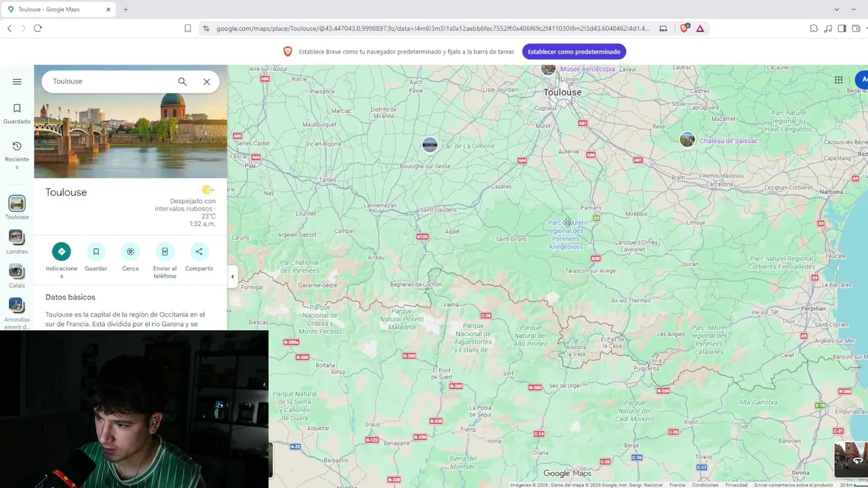Open a new tab with the plus button
Screen dimensions: 868x488
125,9
